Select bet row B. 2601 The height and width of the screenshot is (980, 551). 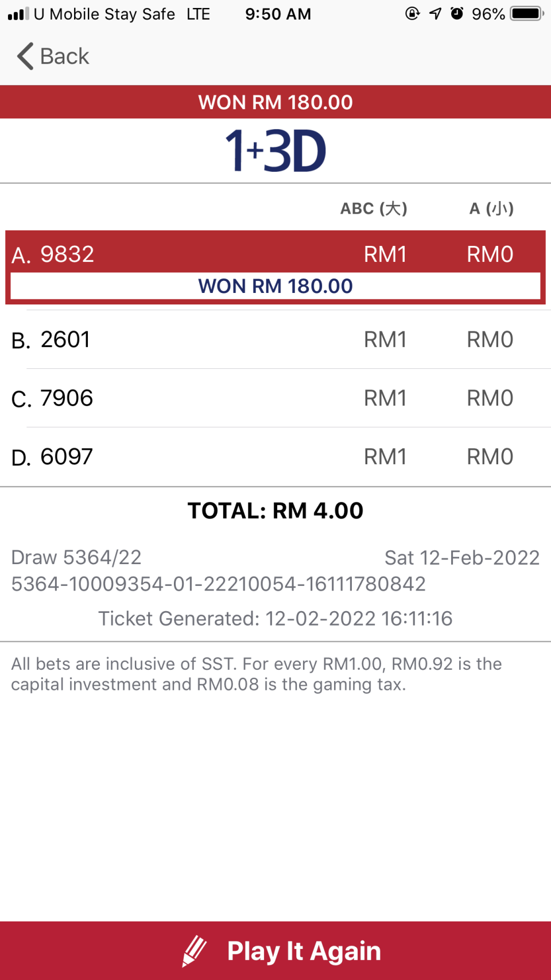(x=275, y=339)
